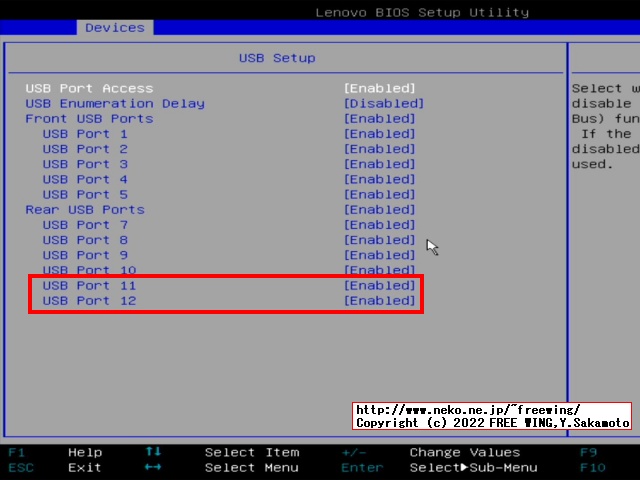Toggle USB Port 5 enabled value

pyautogui.click(x=379, y=194)
